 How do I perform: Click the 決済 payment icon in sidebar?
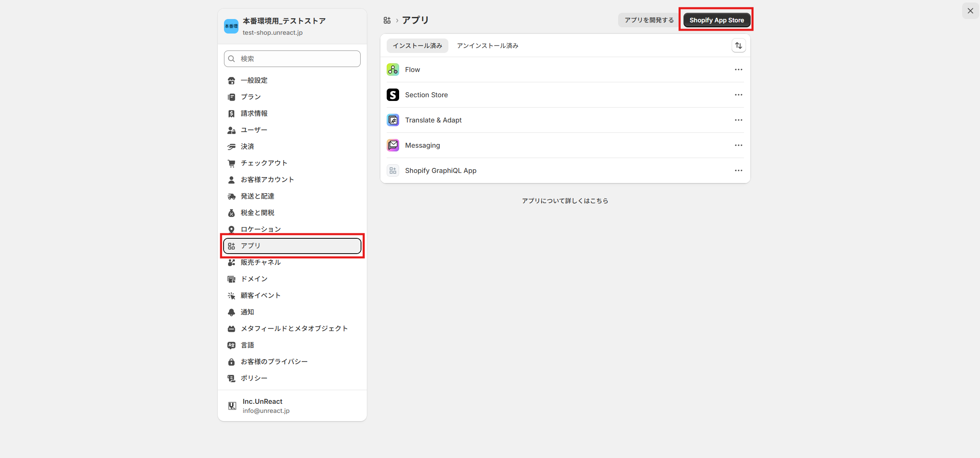(231, 146)
